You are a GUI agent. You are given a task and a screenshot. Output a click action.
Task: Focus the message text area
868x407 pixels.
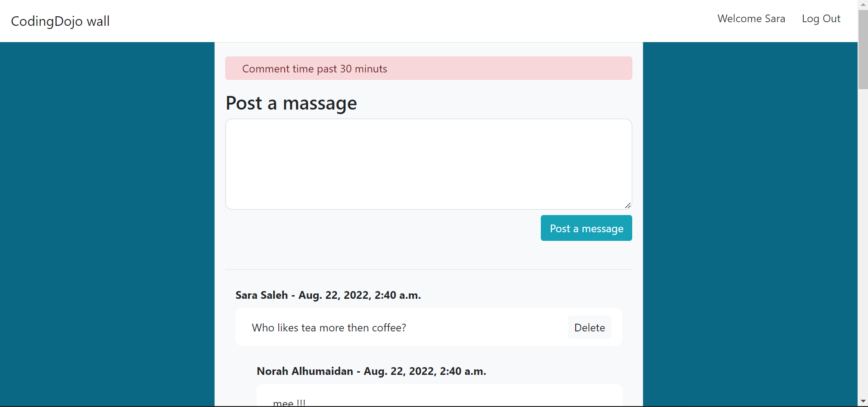point(429,164)
